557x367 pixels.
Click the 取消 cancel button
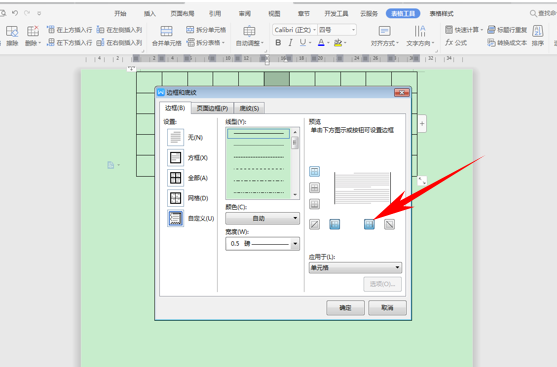[x=387, y=308]
